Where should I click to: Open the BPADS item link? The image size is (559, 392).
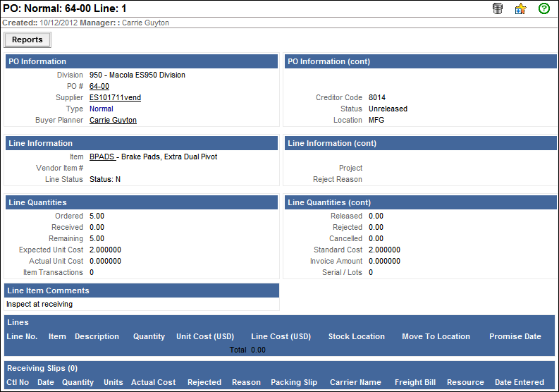pyautogui.click(x=102, y=157)
